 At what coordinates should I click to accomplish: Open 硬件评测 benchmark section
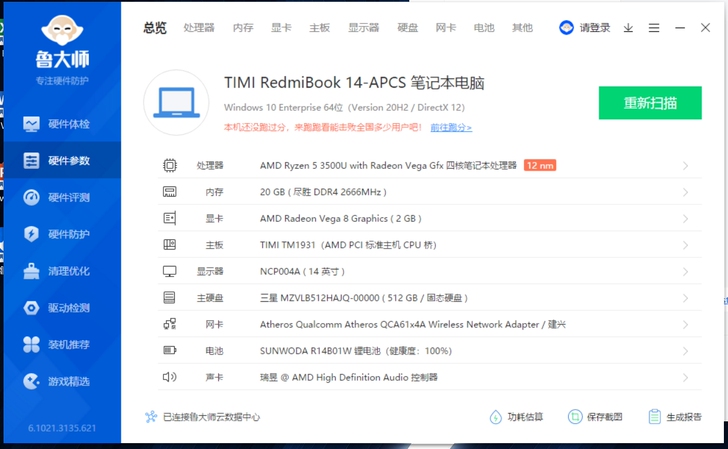pyautogui.click(x=62, y=197)
